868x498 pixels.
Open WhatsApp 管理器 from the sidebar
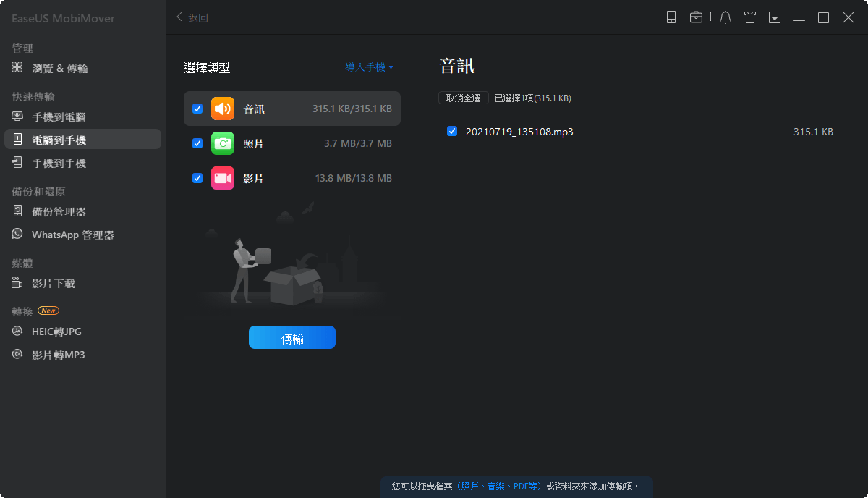72,235
